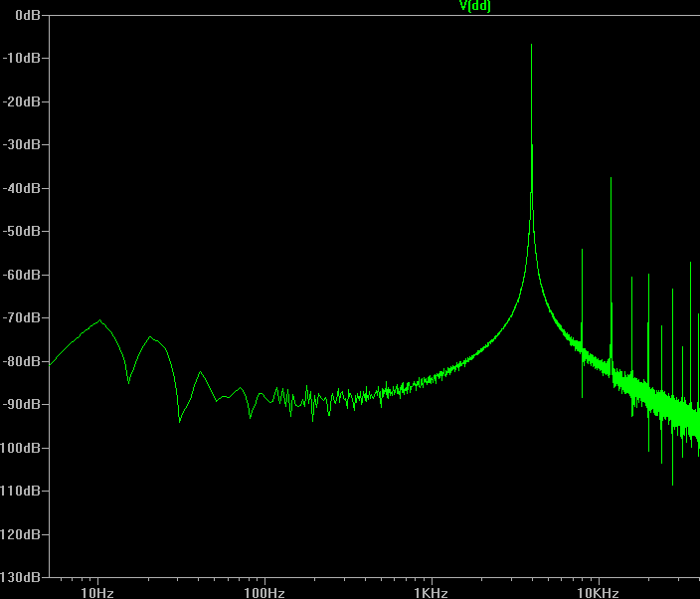The height and width of the screenshot is (599, 700).
Task: Click the 10Hz frequency axis label
Action: [x=97, y=593]
